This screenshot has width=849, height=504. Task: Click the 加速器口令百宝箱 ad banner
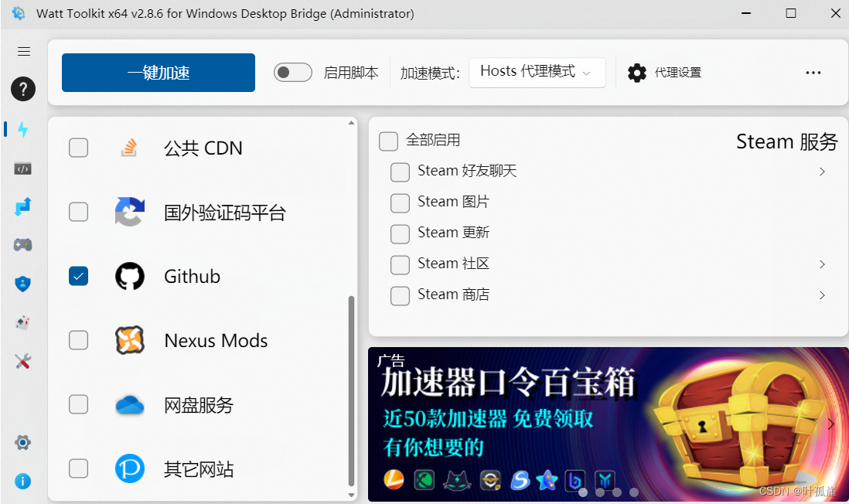[x=608, y=424]
